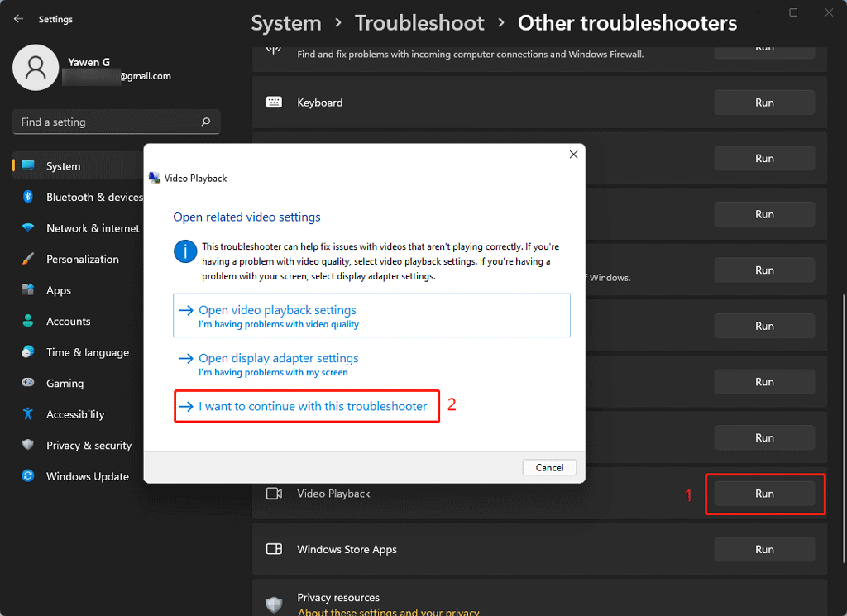The image size is (847, 616).
Task: Click the Bluetooth & devices icon
Action: (28, 197)
